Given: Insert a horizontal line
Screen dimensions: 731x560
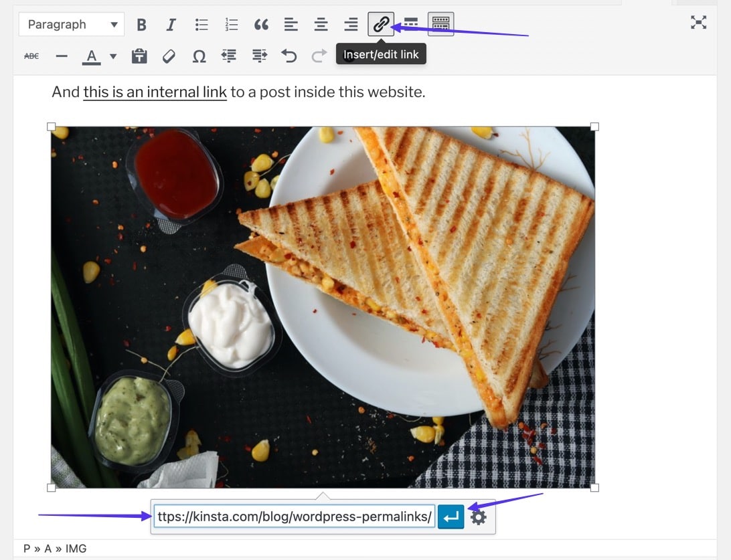Looking at the screenshot, I should click(x=61, y=56).
